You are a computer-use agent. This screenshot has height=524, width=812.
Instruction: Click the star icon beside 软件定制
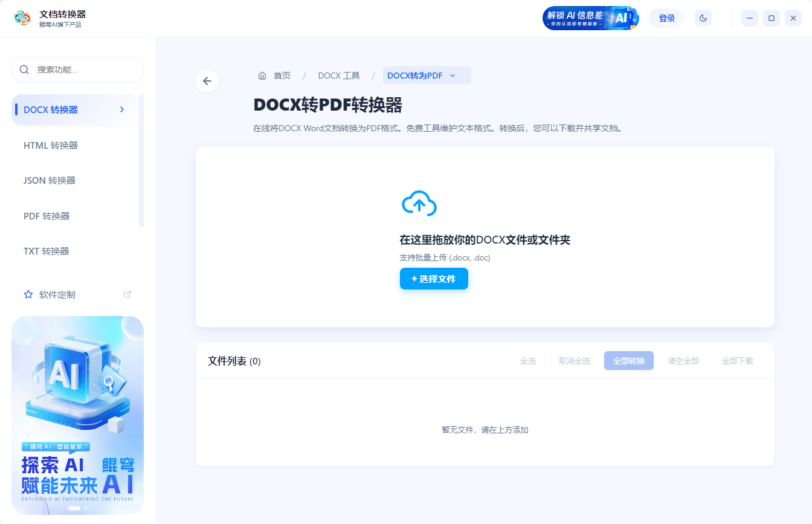click(x=28, y=294)
